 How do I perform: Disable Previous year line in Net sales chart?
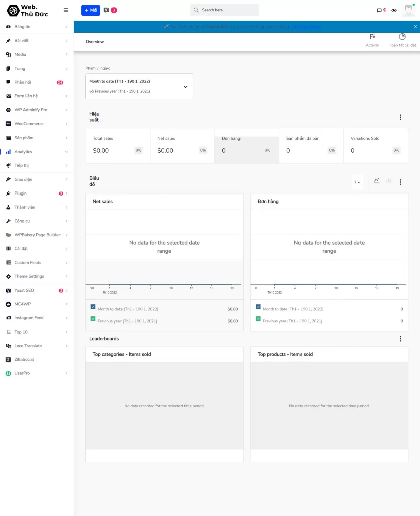pyautogui.click(x=93, y=321)
